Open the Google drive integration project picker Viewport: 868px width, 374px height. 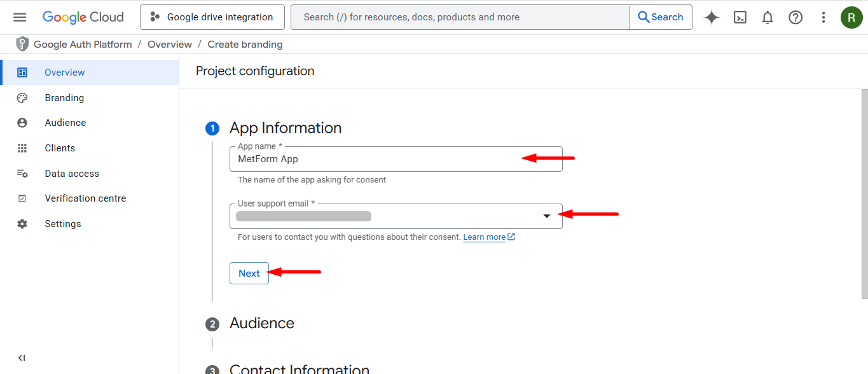click(x=212, y=17)
